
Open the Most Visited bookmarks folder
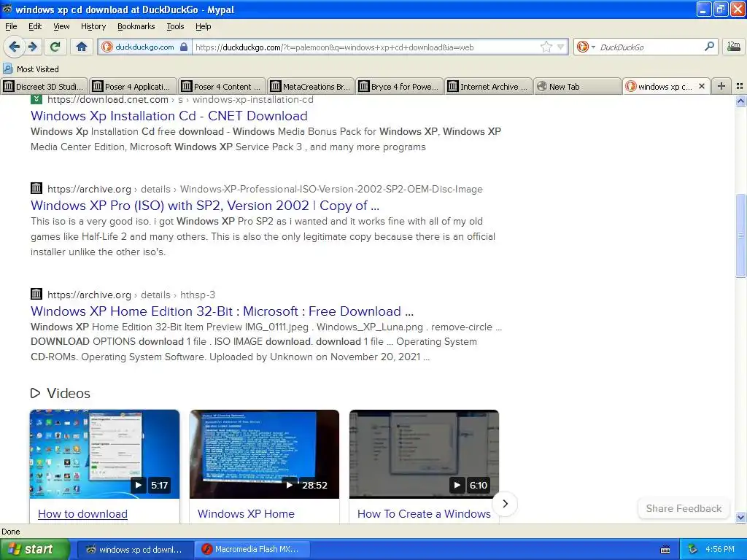tap(31, 69)
